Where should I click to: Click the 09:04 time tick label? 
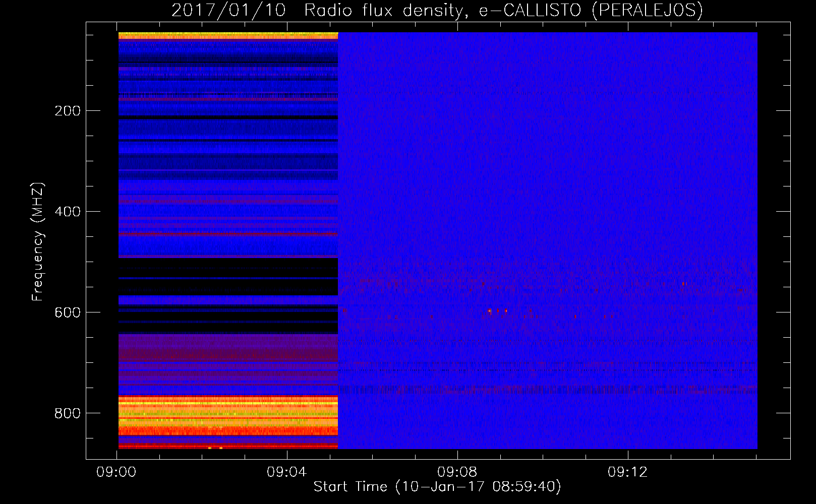[287, 472]
